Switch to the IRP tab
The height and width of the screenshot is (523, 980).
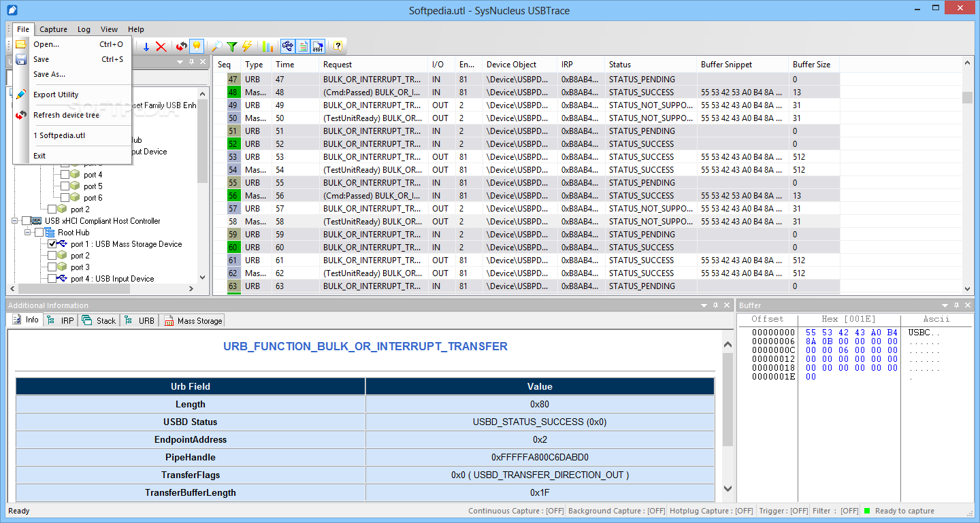(61, 320)
